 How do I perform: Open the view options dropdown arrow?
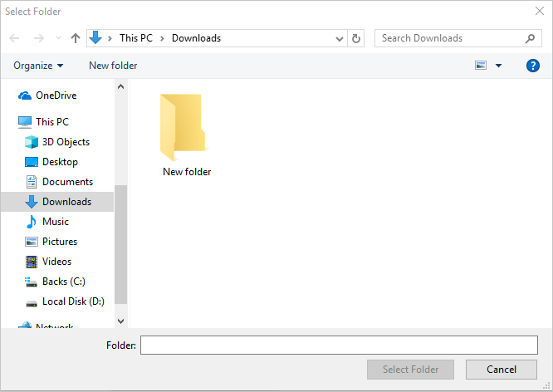pos(498,66)
